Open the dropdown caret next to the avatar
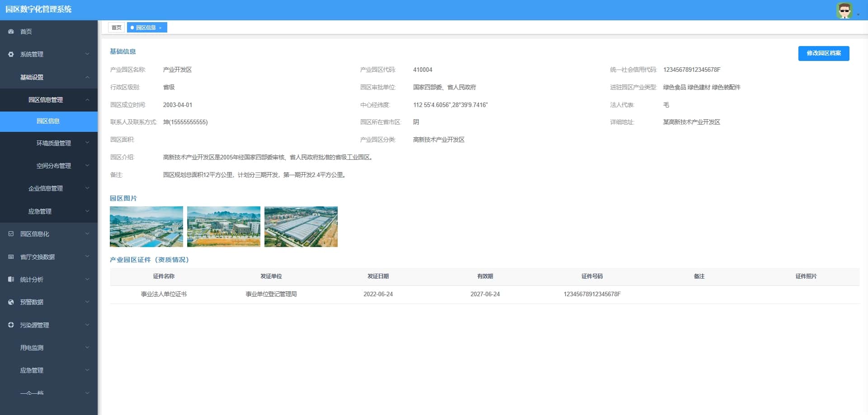 [x=858, y=14]
